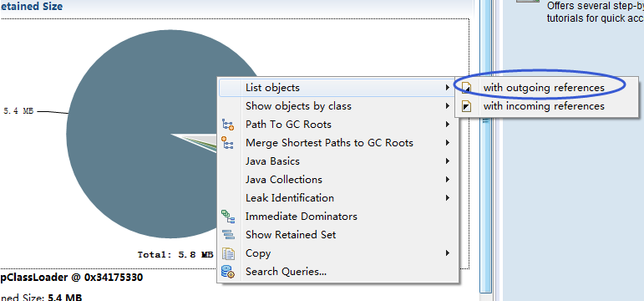The image size is (644, 301).
Task: Open the Java Basics submenu
Action: click(337, 161)
